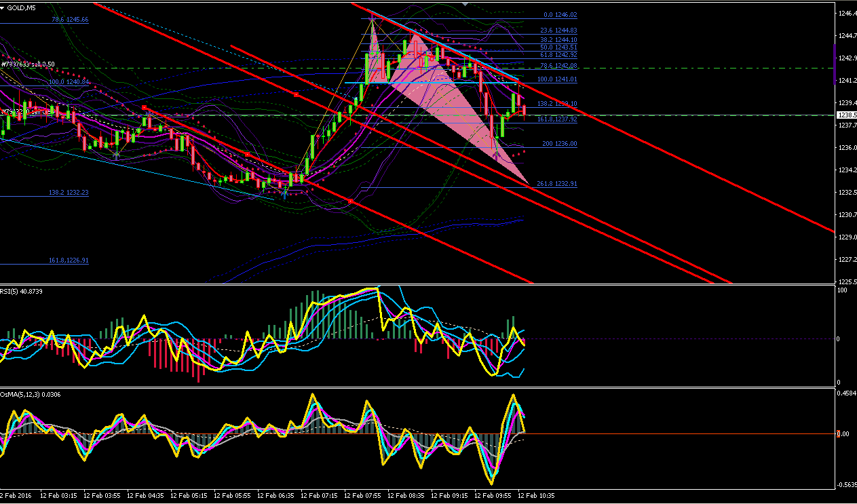
Task: Click the Fibonacci label 78.6 1245.66
Action: [x=70, y=20]
